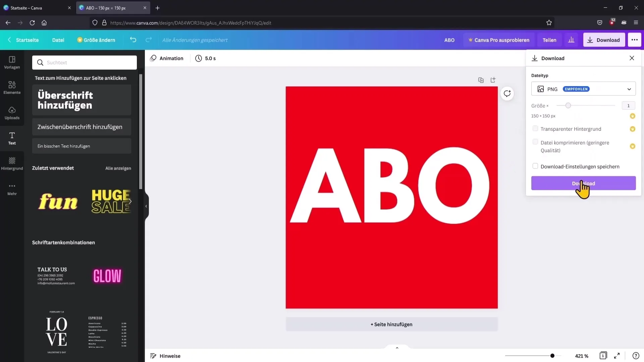644x362 pixels.
Task: Click Datei menu in top navigation
Action: 58,40
